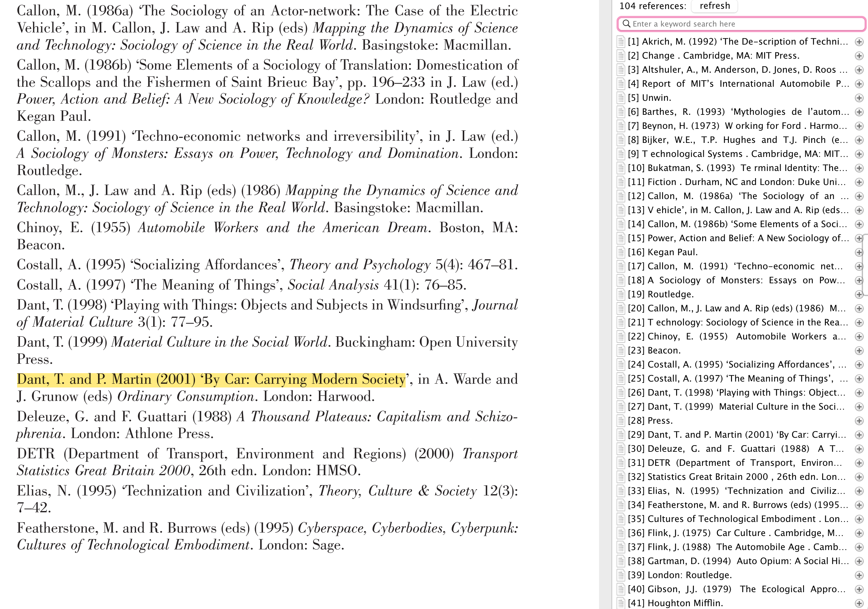Click the document icon of [27] Dant, T. (1999)

click(x=620, y=407)
